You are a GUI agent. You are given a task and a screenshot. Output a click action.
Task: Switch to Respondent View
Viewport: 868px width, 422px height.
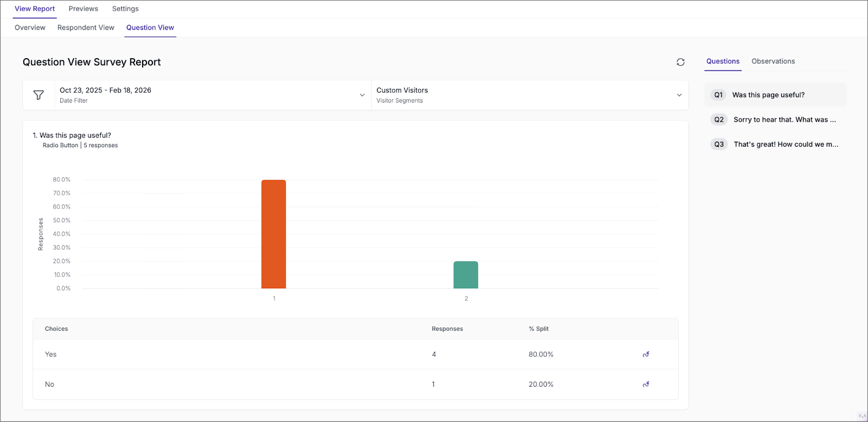[x=86, y=28]
